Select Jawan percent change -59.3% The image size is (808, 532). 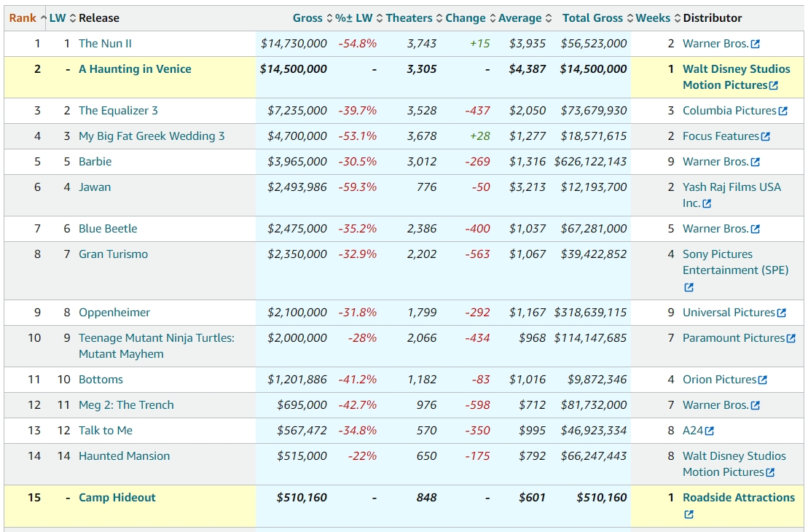(x=358, y=187)
